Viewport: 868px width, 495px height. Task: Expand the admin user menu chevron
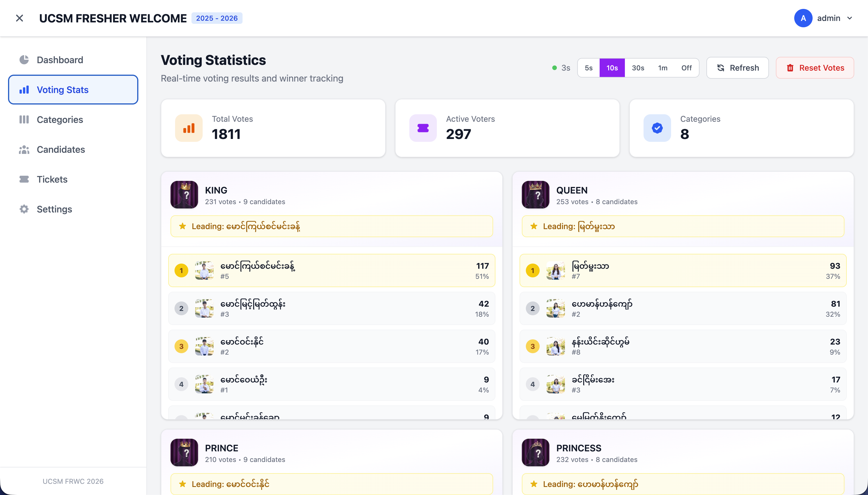click(x=850, y=18)
